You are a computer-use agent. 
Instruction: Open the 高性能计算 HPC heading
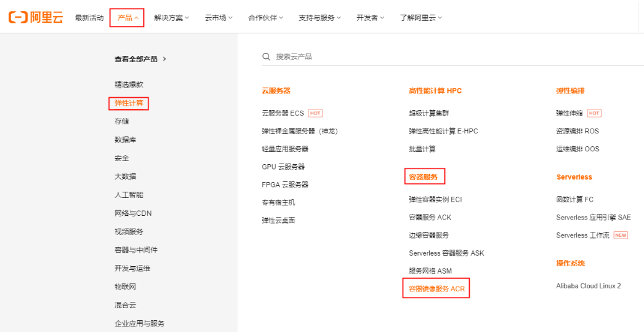click(435, 91)
